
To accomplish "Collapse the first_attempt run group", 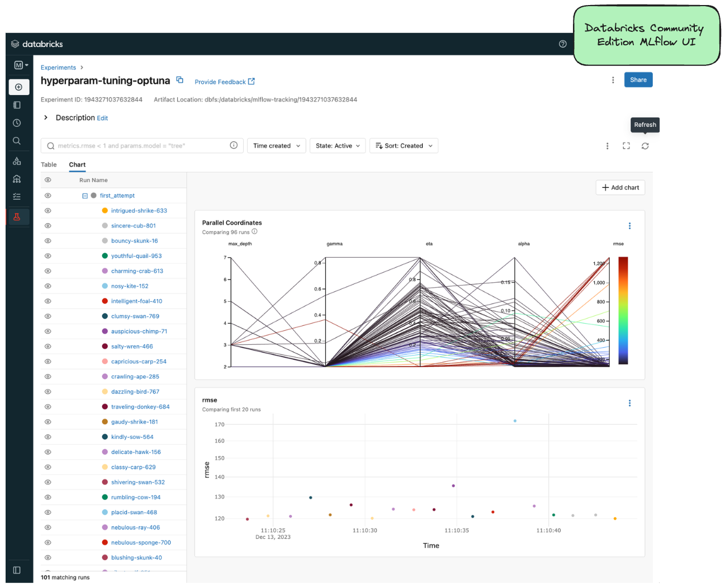I will pos(85,196).
